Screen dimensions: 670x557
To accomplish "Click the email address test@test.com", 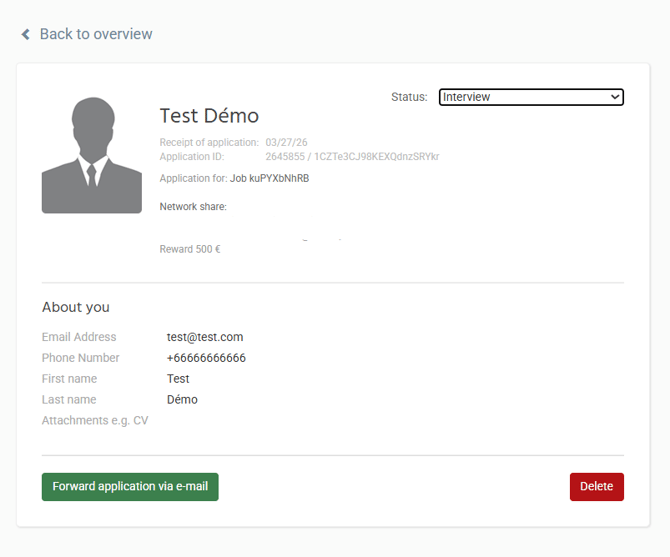I will click(x=205, y=337).
